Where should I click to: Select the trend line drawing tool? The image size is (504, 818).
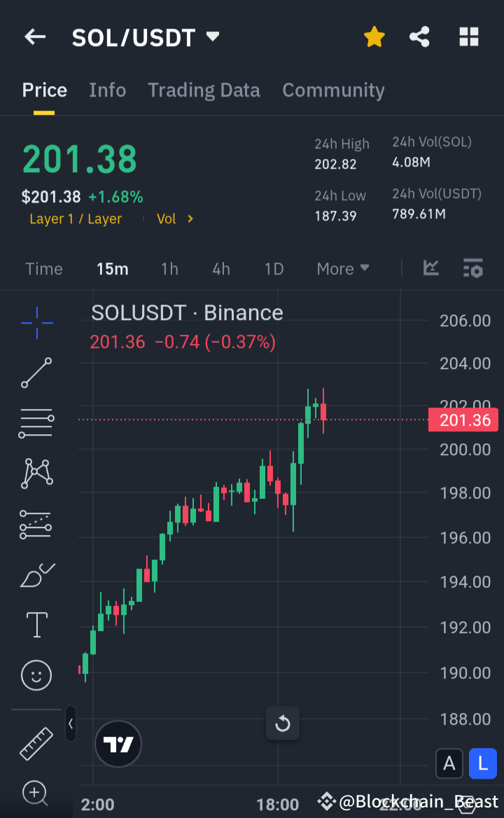point(36,373)
